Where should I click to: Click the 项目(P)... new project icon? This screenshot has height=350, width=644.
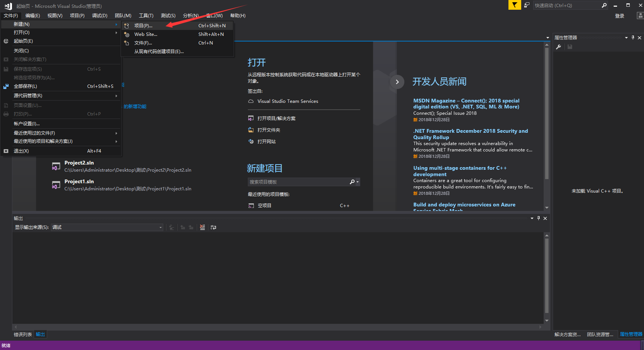[x=127, y=26]
